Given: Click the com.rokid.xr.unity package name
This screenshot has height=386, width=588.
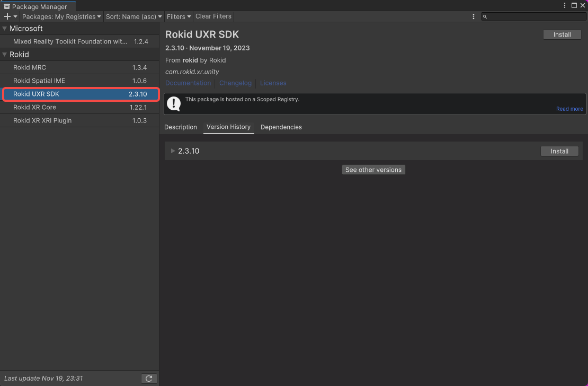Looking at the screenshot, I should click(192, 72).
